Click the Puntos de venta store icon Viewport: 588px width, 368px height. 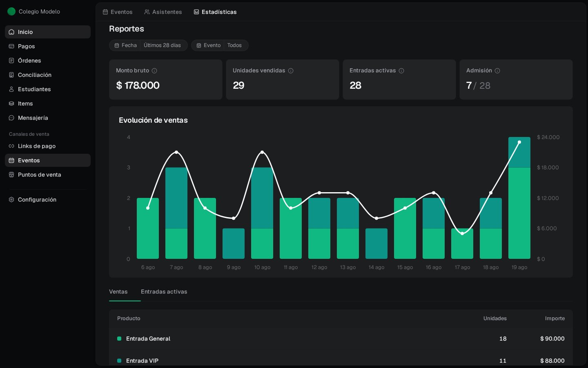11,175
